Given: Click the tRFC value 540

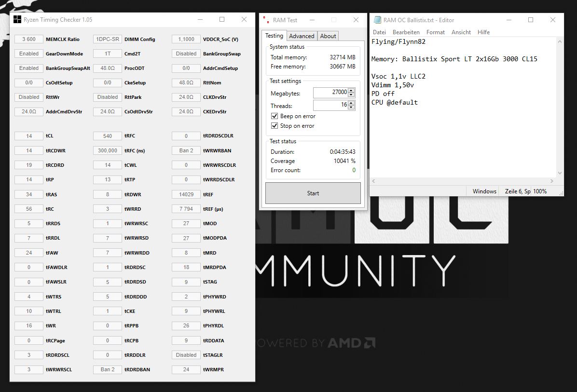Looking at the screenshot, I should 108,136.
